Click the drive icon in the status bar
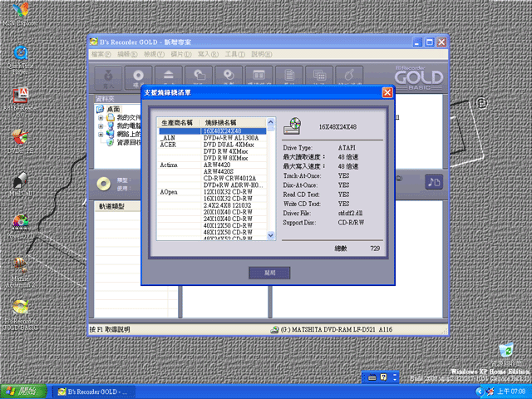 tap(274, 329)
